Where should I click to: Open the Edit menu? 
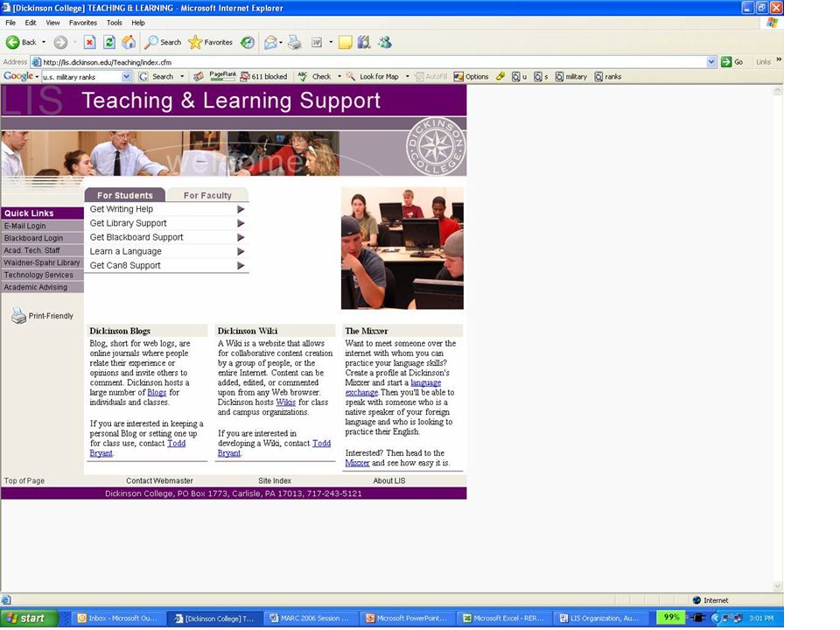31,23
